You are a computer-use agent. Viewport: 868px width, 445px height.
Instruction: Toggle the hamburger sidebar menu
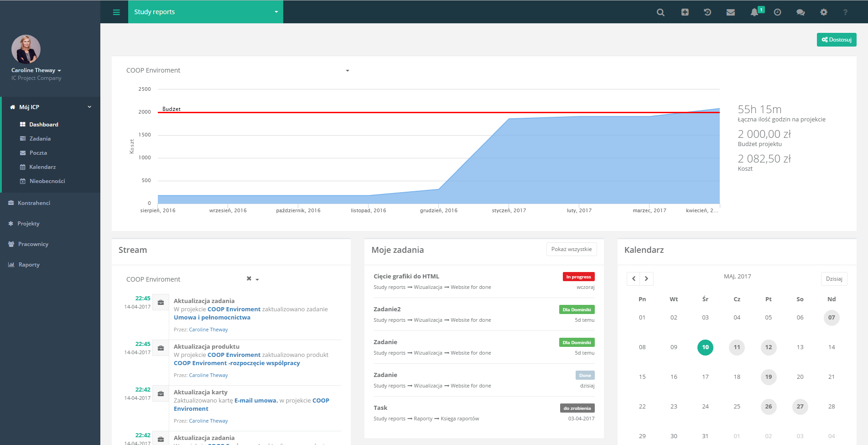[116, 12]
